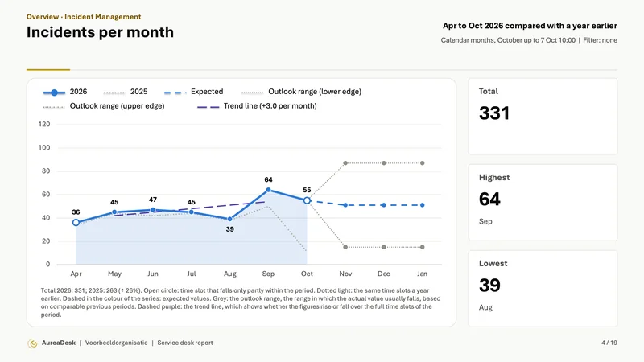Click the Dec lower outlook range marker
The width and height of the screenshot is (644, 362).
(x=384, y=247)
